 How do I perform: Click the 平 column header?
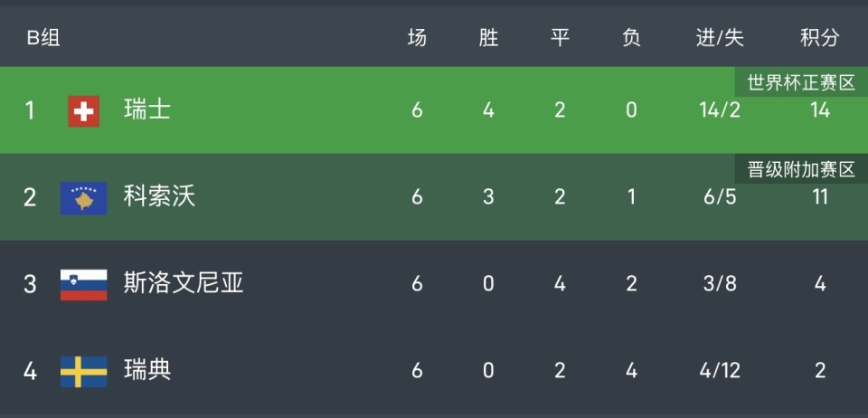tap(560, 38)
